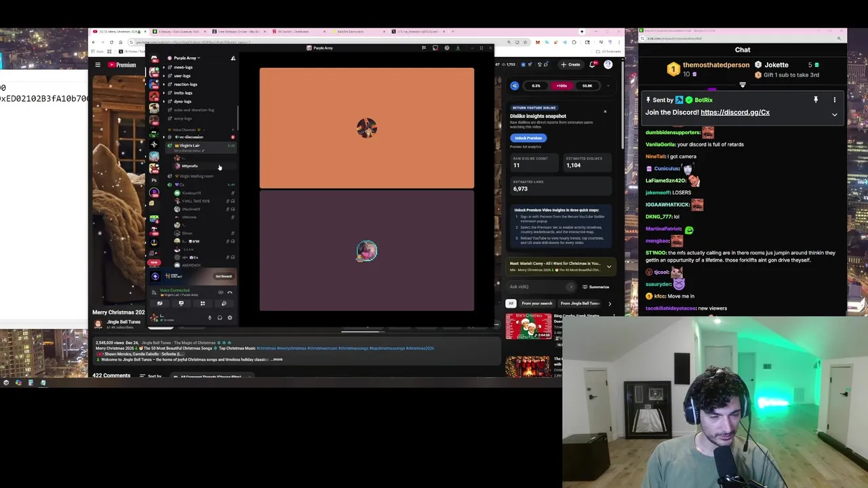Open the mee6-logs channel

tap(183, 67)
